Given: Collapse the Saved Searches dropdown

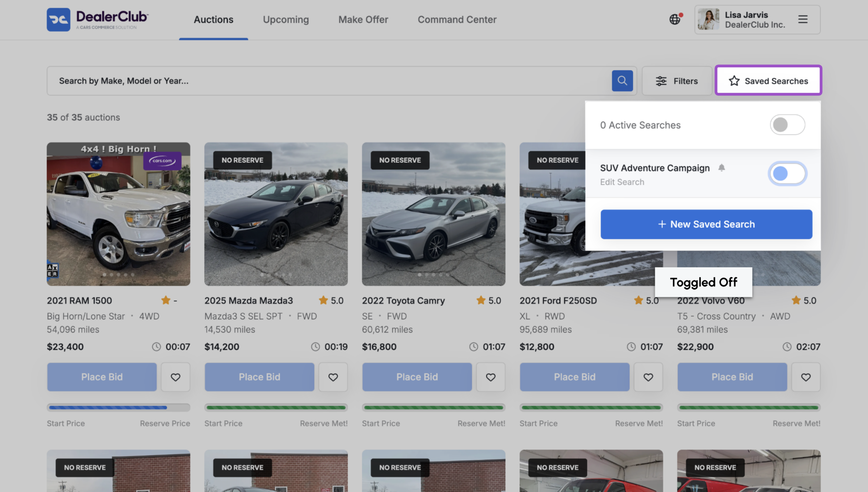Looking at the screenshot, I should (768, 80).
